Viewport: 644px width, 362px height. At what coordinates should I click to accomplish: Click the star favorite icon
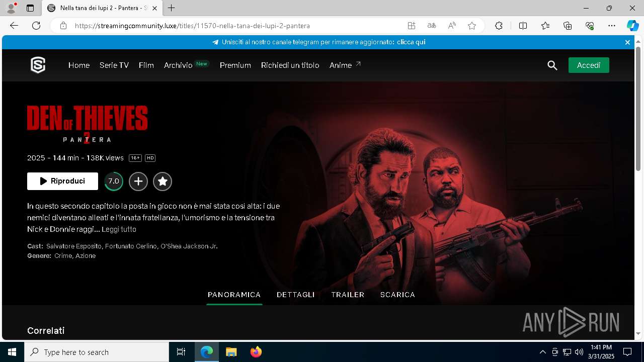point(163,182)
